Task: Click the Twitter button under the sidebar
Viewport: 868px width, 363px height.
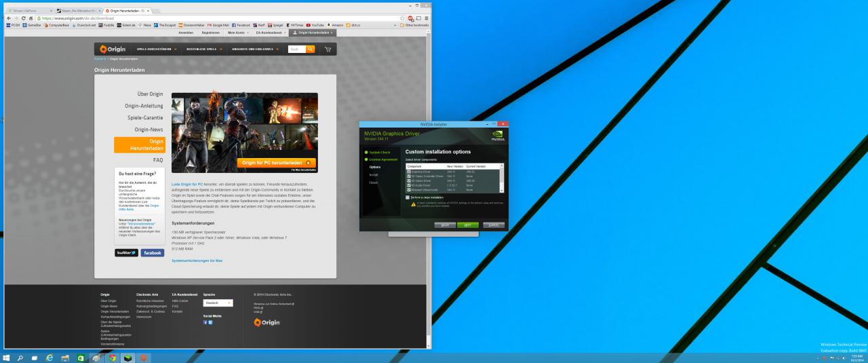Action: click(127, 252)
